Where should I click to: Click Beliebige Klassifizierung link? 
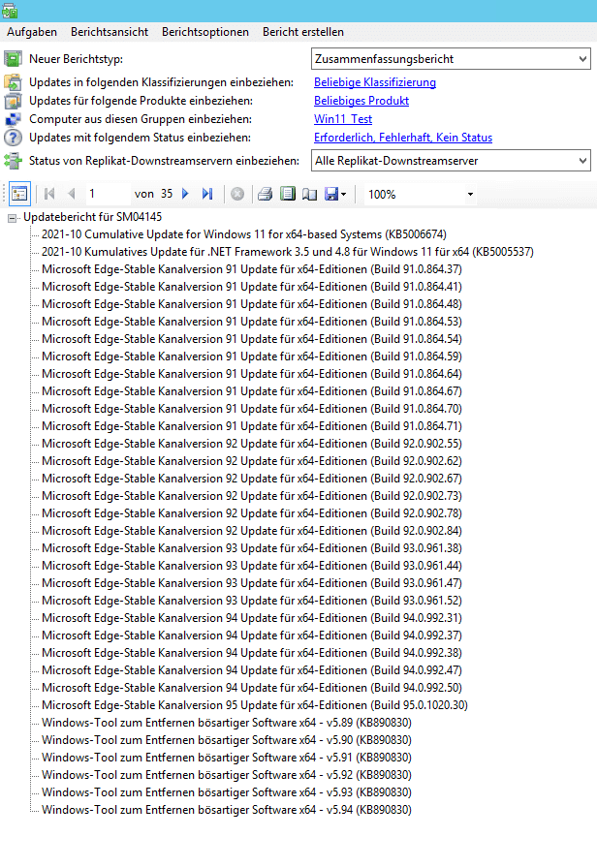tap(375, 82)
